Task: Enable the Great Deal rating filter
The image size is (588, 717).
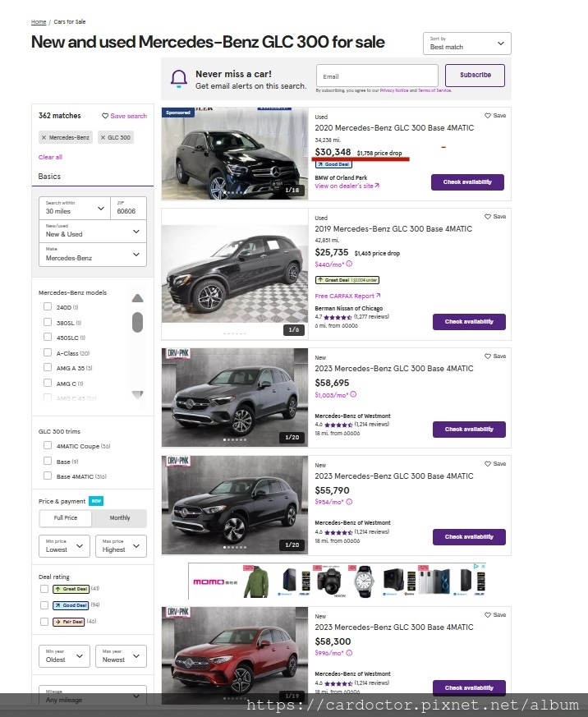Action: pyautogui.click(x=44, y=589)
